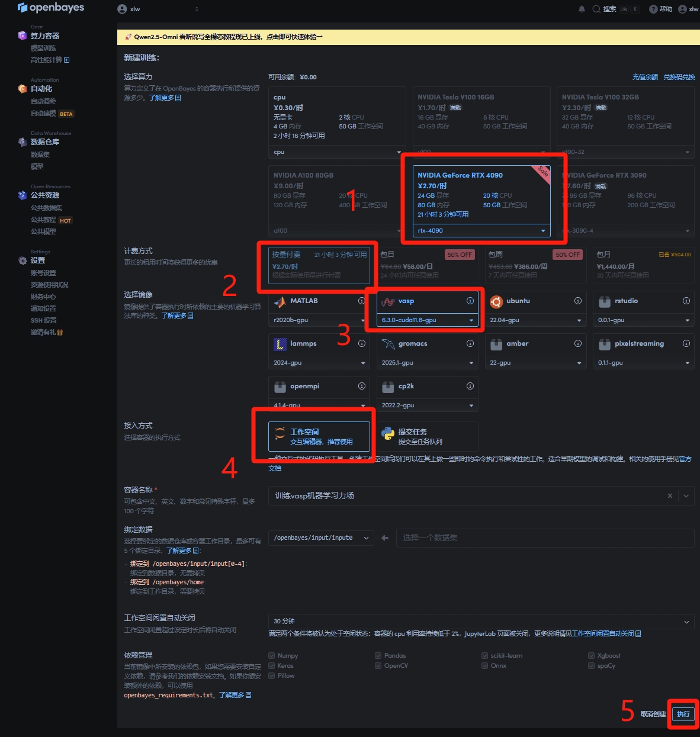Select the 按量付费 billing option
Screen dimensions: 700x737
coord(319,265)
